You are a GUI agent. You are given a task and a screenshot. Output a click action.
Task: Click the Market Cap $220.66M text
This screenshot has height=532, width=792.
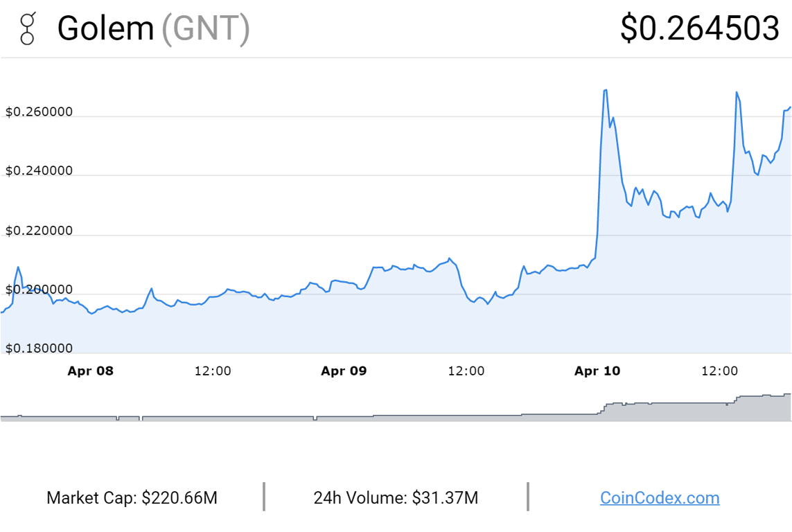click(132, 497)
